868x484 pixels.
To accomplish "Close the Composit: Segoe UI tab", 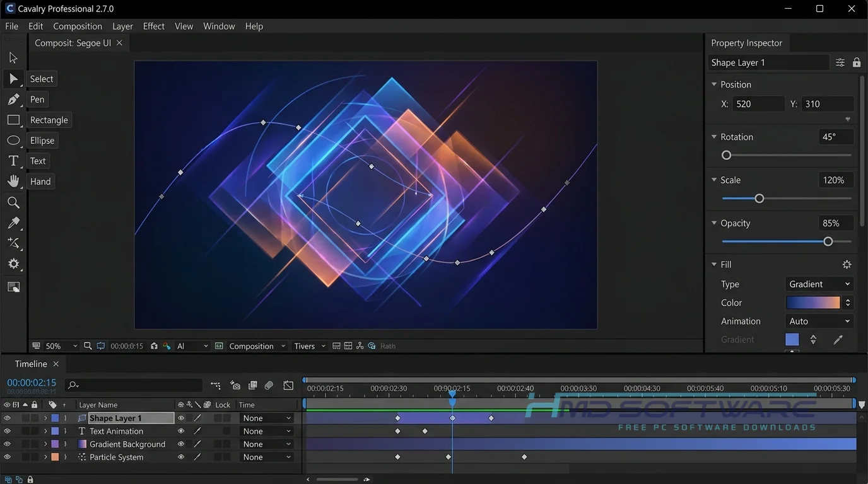I will (119, 43).
